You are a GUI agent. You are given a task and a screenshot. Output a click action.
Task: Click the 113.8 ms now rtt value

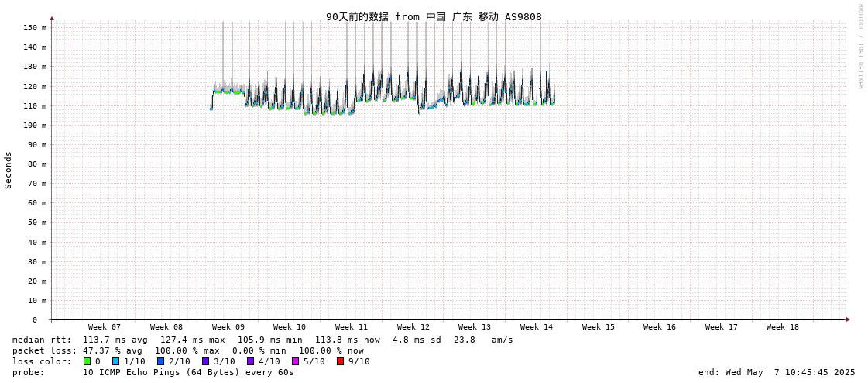[348, 340]
